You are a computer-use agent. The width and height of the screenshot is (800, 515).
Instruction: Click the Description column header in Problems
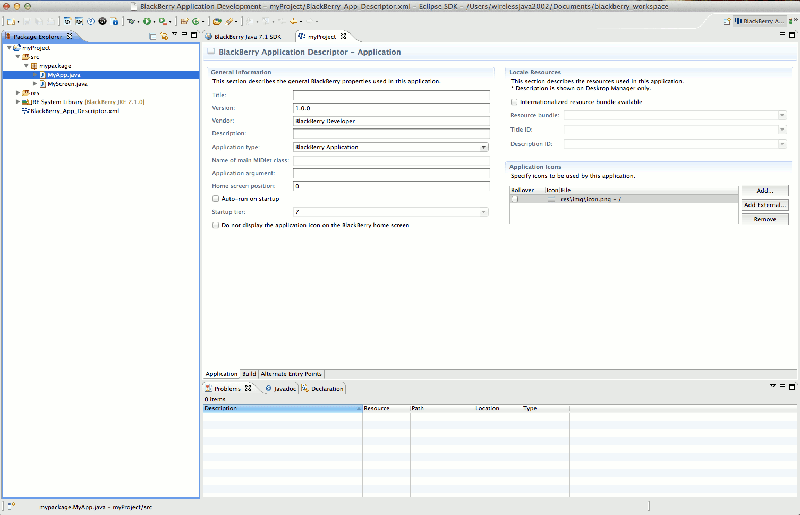(283, 408)
